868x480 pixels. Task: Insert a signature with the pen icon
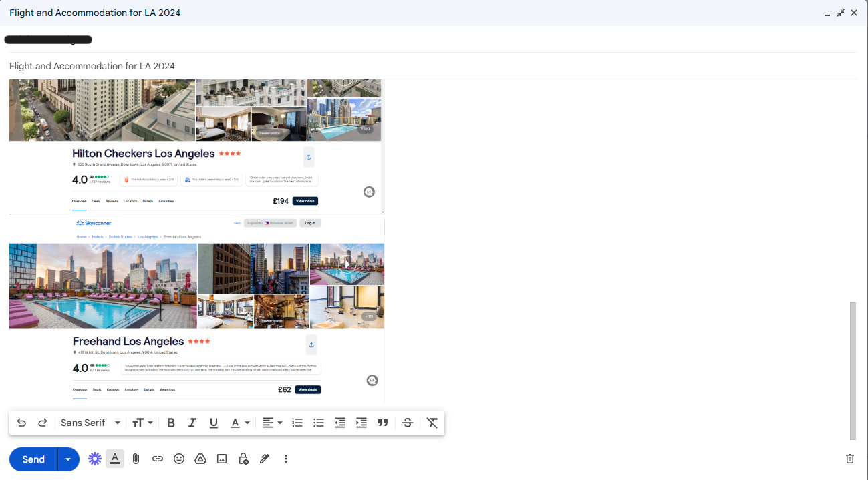click(265, 459)
